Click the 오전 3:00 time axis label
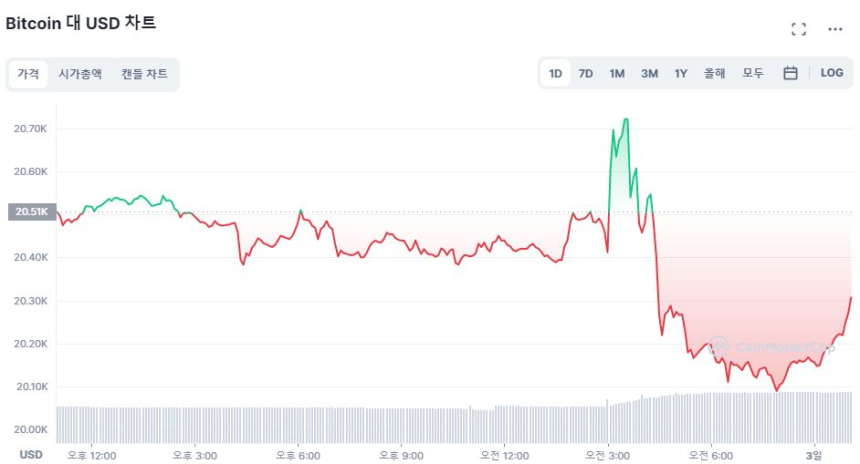This screenshot has height=464, width=860. pos(608,455)
